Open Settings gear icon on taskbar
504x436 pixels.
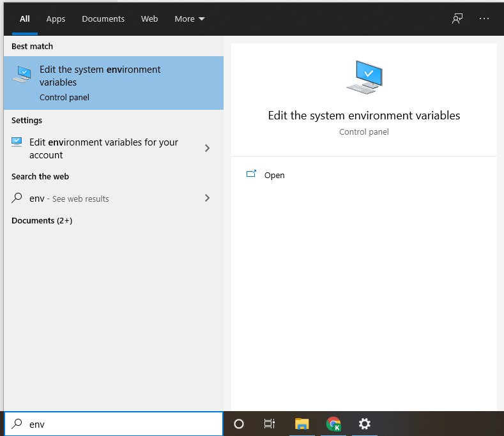click(364, 424)
